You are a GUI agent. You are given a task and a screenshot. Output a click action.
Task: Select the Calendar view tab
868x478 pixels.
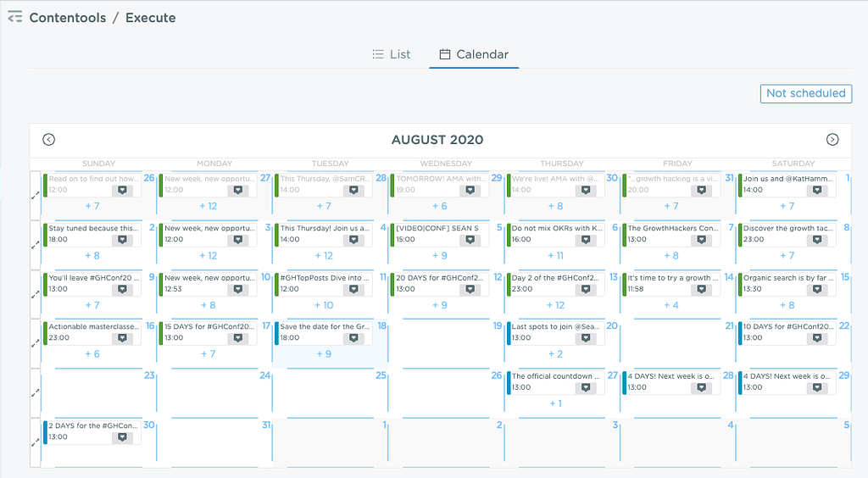474,54
